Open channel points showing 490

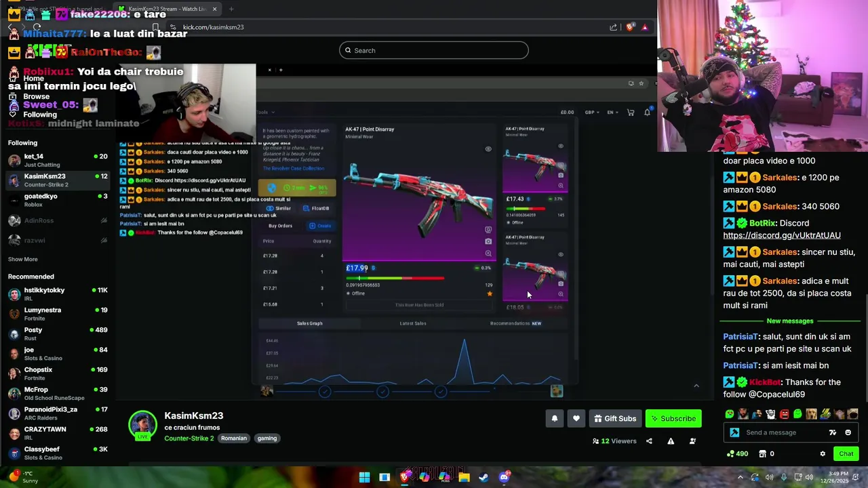(x=737, y=454)
